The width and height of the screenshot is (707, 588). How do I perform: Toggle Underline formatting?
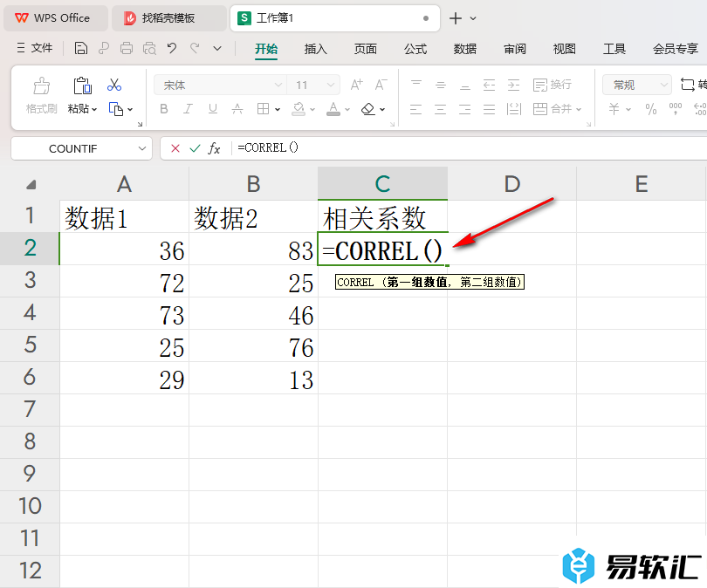click(x=213, y=109)
